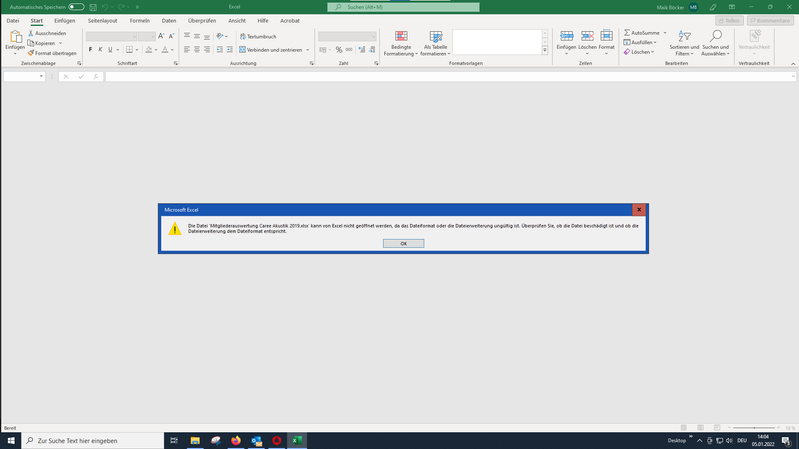
Task: Click the Einfügen clipboard paste icon
Action: pyautogui.click(x=15, y=37)
